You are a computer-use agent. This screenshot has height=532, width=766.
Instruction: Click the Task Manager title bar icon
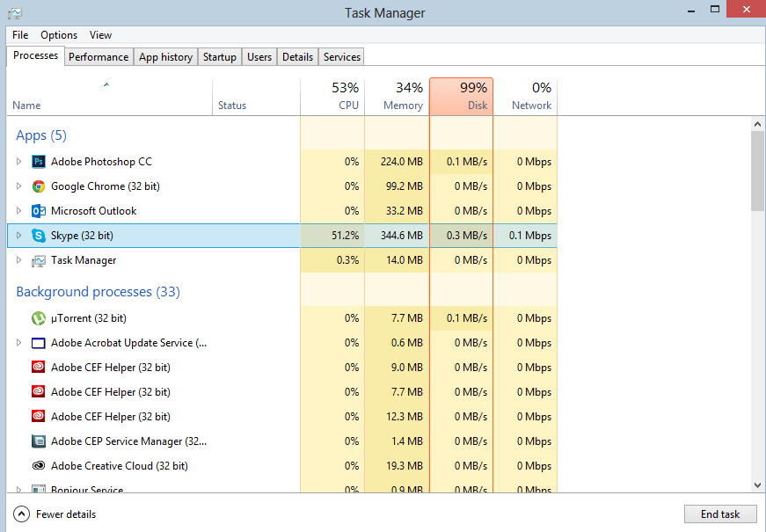(x=15, y=13)
